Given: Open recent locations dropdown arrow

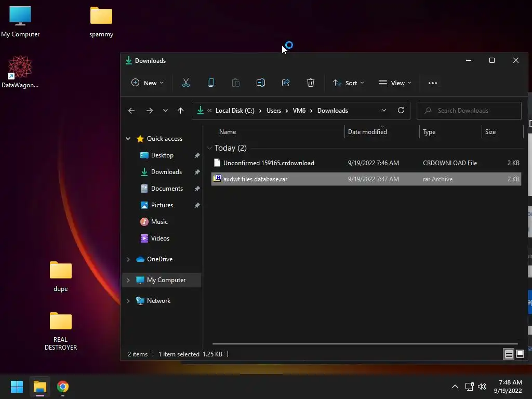Looking at the screenshot, I should 165,111.
